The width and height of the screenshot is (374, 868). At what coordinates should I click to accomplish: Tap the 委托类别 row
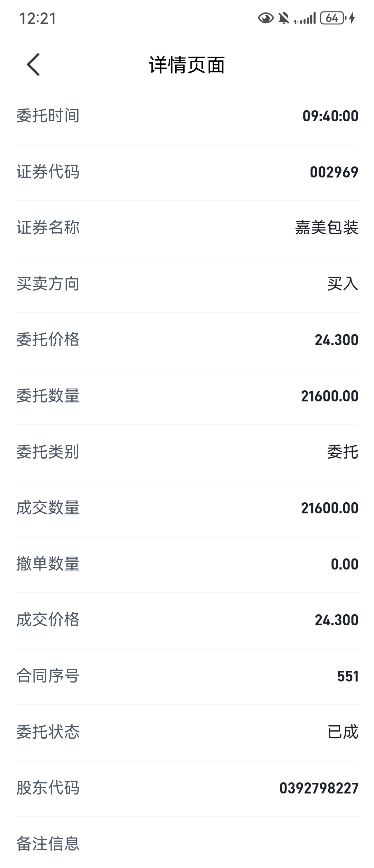click(x=187, y=452)
